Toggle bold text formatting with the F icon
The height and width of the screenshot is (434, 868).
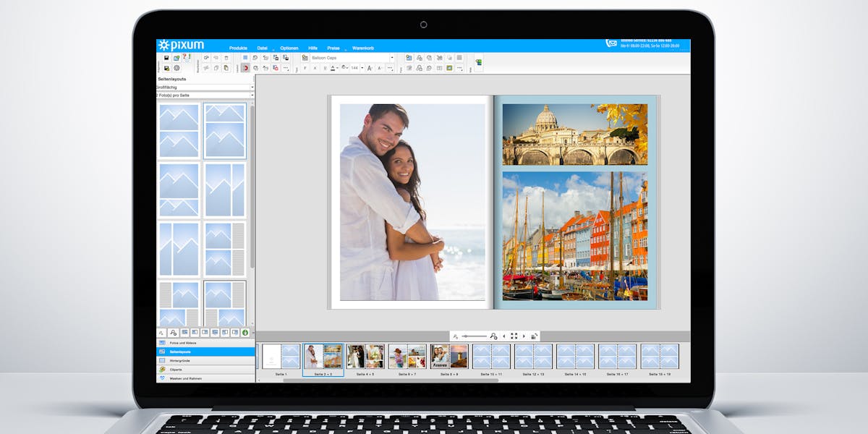click(x=305, y=68)
